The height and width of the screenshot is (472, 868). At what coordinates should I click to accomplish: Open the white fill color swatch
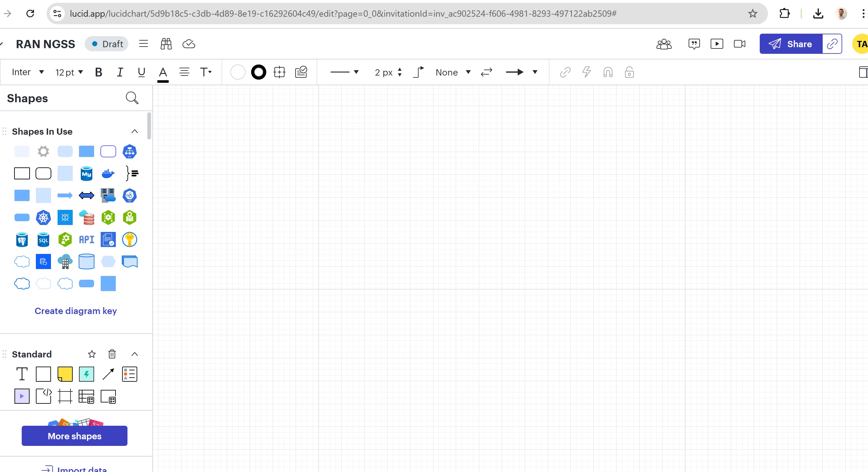[238, 72]
